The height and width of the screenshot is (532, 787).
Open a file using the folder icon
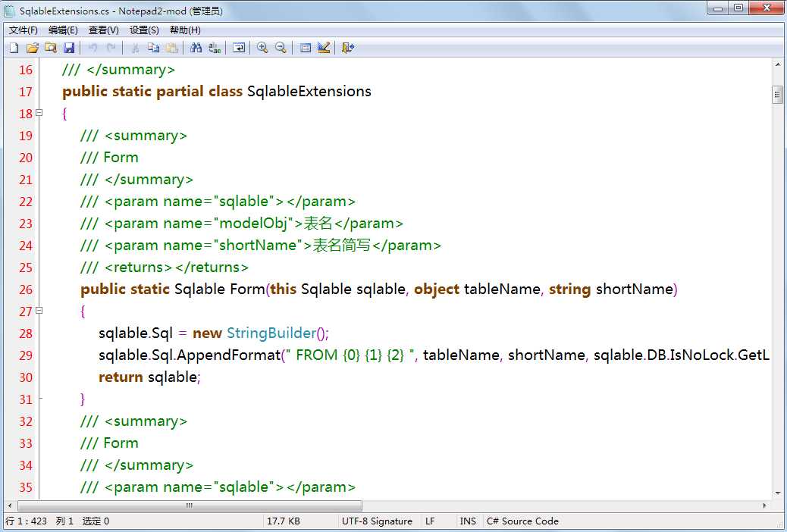[33, 48]
